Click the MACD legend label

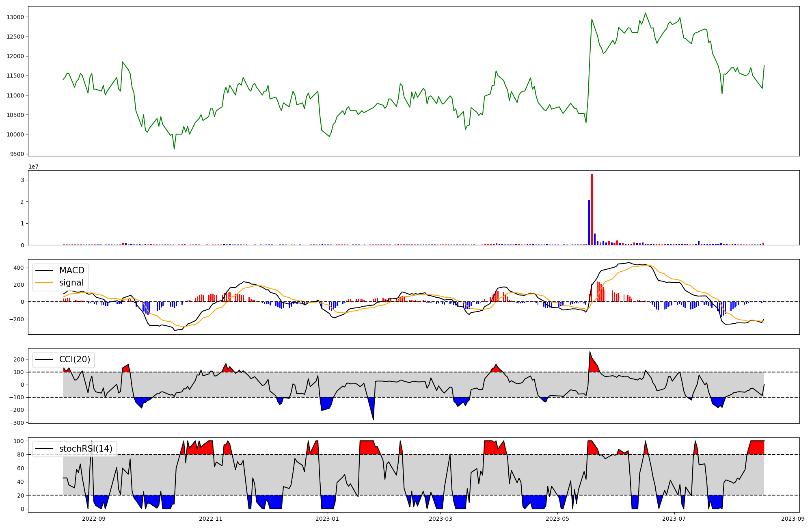coord(71,270)
